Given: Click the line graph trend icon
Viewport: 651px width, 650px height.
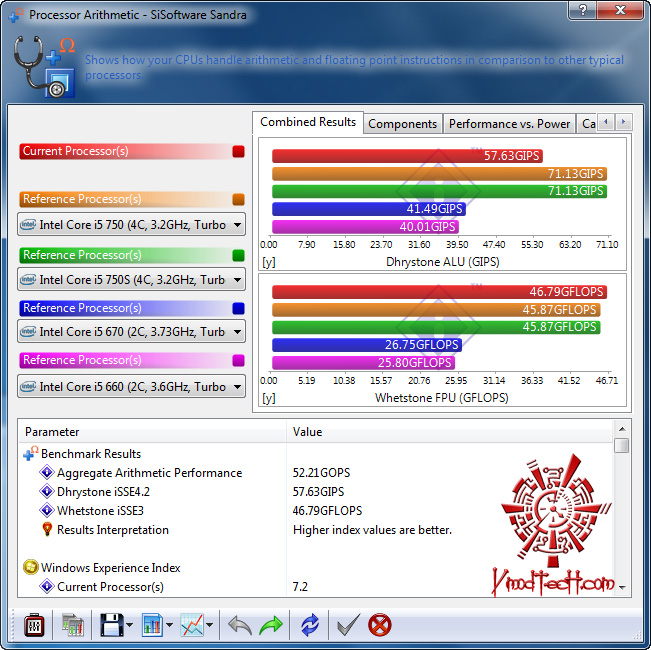Looking at the screenshot, I should (x=192, y=625).
